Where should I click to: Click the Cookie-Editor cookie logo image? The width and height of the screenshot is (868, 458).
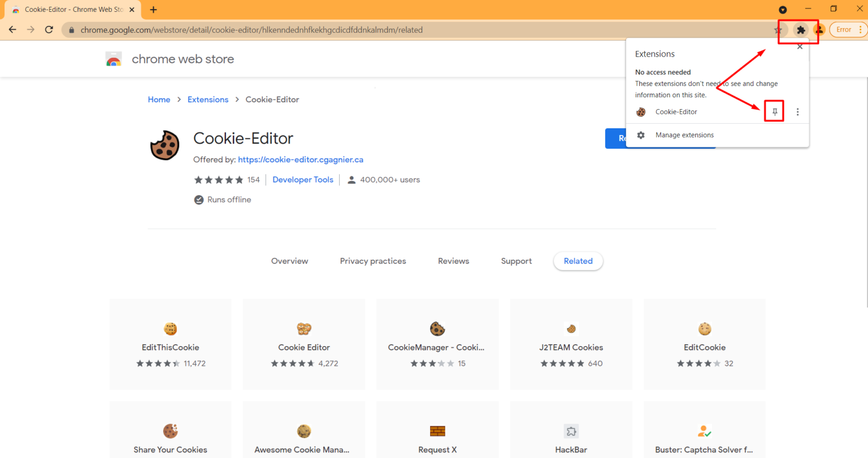pos(164,145)
